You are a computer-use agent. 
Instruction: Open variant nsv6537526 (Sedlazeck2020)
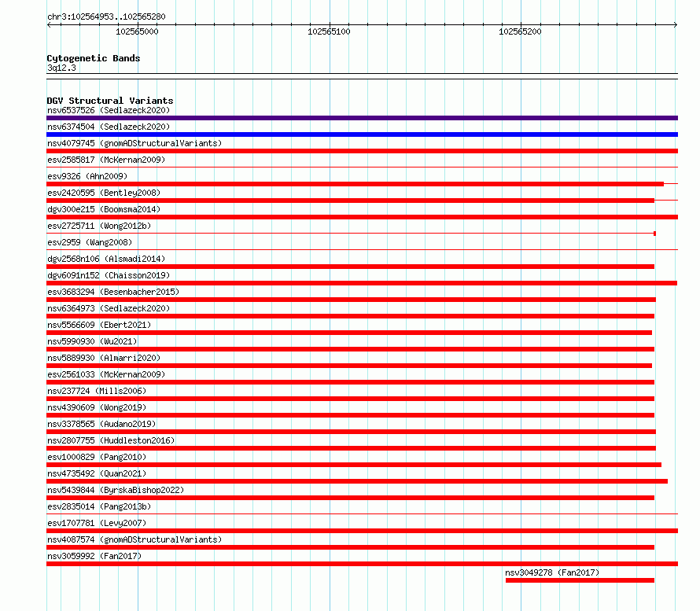[109, 110]
